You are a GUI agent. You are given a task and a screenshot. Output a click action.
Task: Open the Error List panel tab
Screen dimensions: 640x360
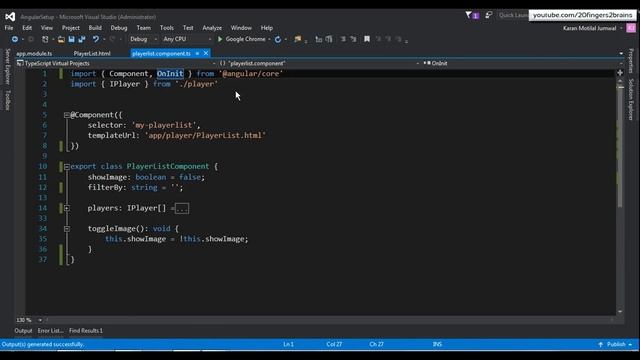50,331
